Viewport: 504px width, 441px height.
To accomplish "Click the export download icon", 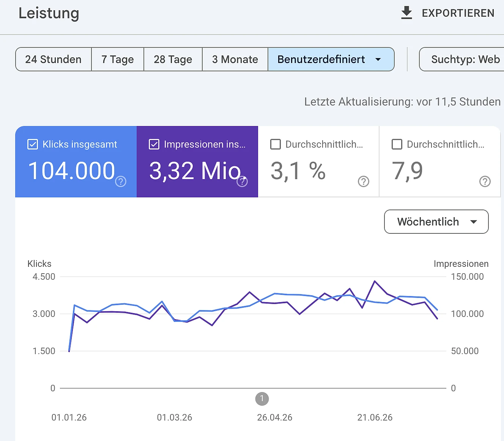I will coord(406,13).
